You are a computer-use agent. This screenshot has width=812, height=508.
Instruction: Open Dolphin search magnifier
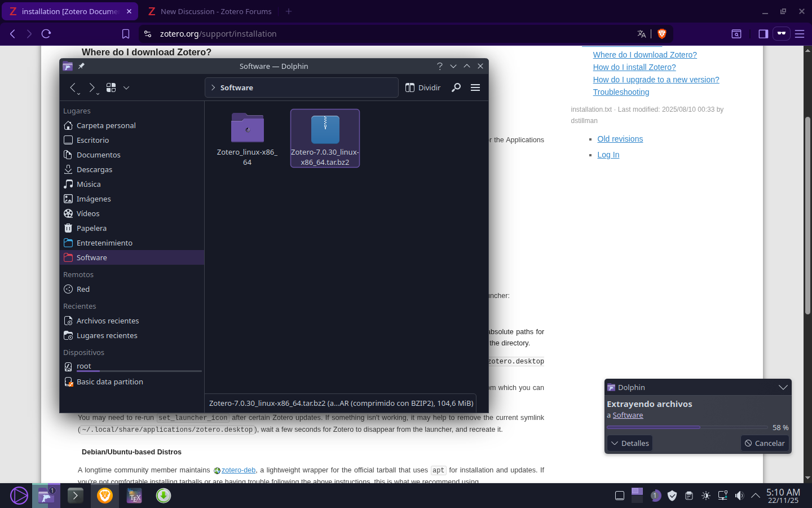click(456, 87)
